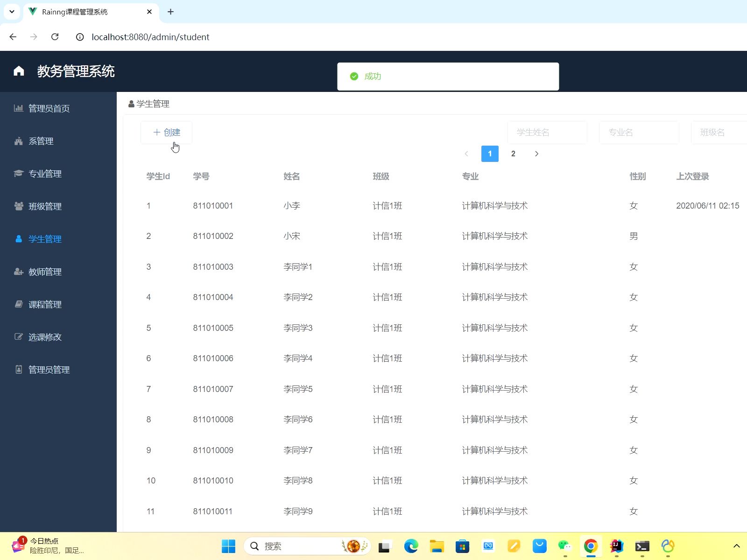This screenshot has width=747, height=560.
Task: Click the department icon beside 系管理
Action: click(x=19, y=141)
